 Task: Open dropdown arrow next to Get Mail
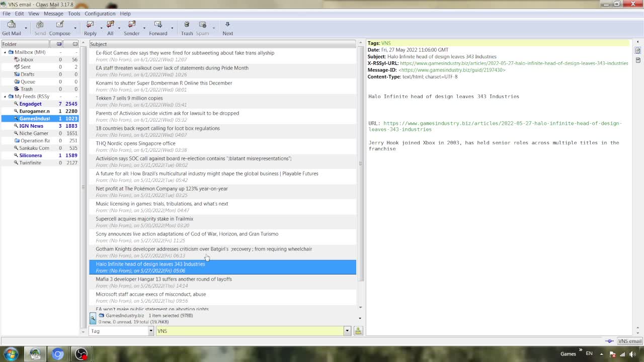click(26, 28)
